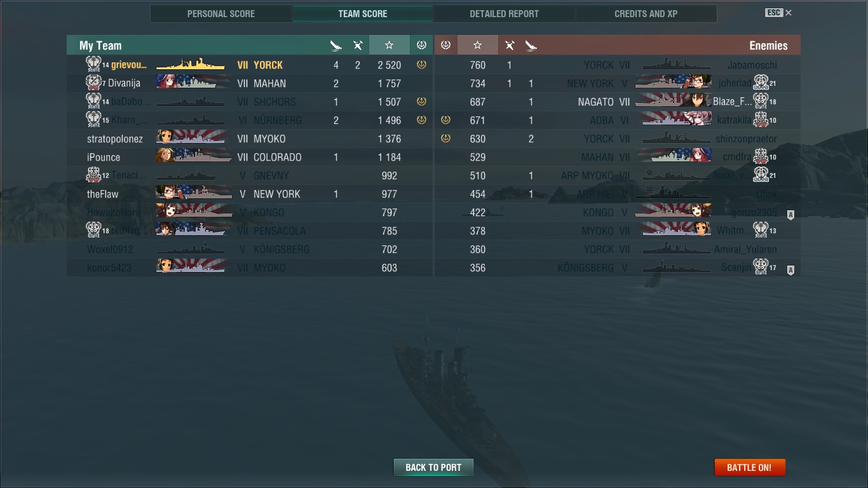Switch to the Detailed Report tab
The image size is (868, 488).
pos(505,13)
